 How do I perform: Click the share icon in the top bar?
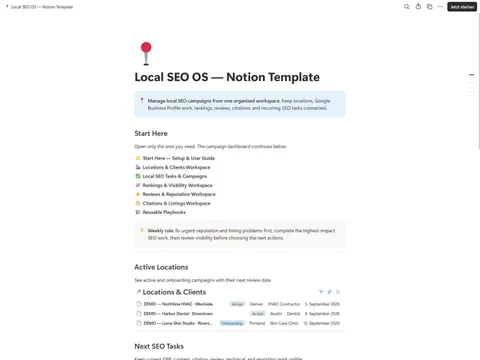(x=418, y=7)
